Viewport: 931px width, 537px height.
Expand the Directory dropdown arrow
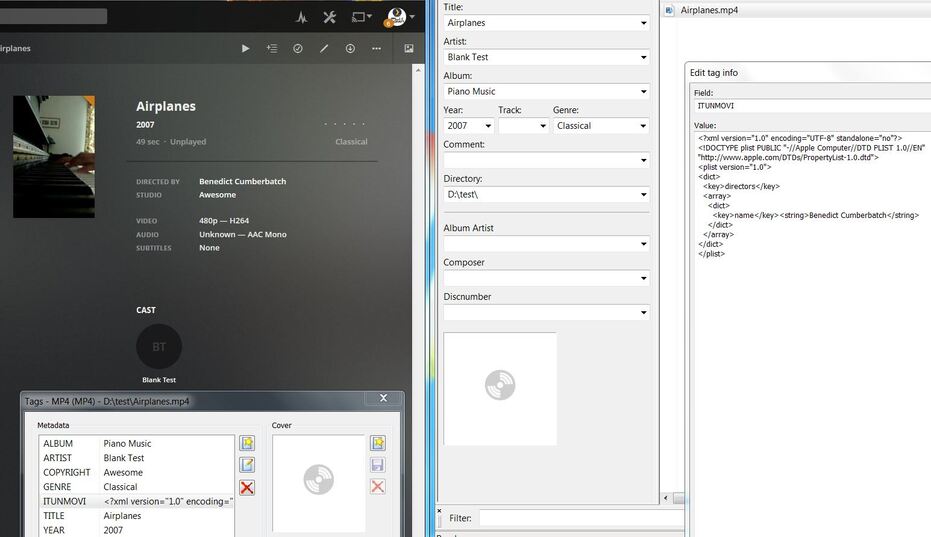pyautogui.click(x=644, y=195)
